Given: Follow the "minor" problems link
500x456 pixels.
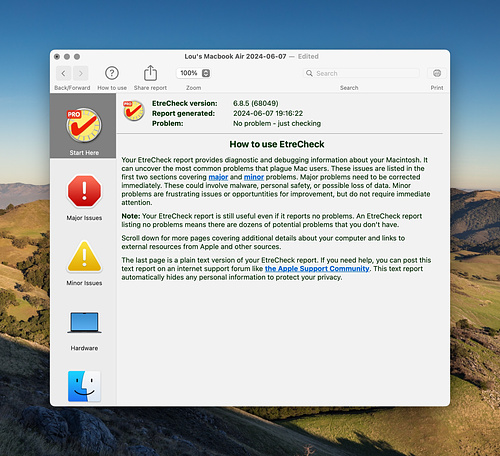Looking at the screenshot, I should click(x=254, y=177).
